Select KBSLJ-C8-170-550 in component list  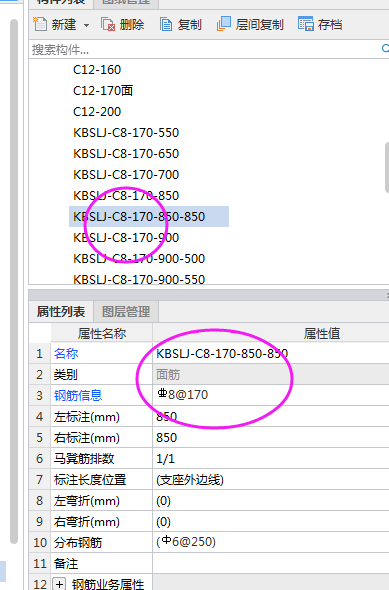click(126, 133)
